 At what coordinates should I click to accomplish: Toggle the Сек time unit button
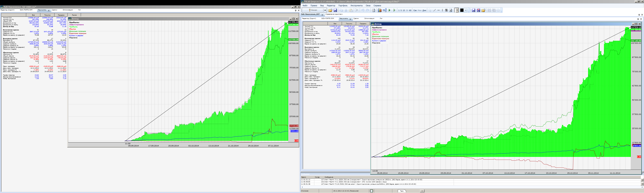415,11
